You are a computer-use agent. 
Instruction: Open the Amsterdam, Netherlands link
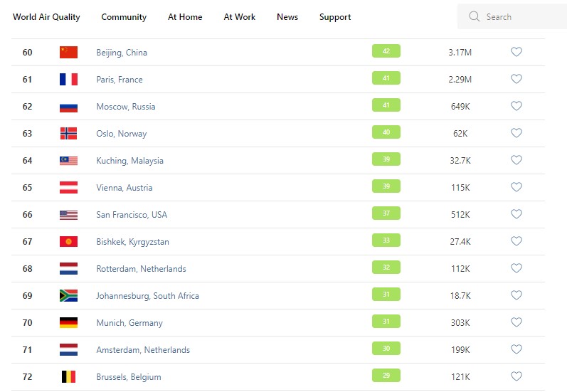pos(143,350)
